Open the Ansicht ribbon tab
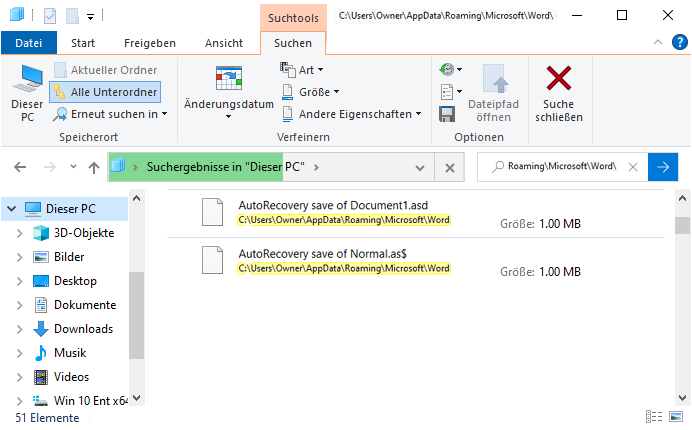The height and width of the screenshot is (430, 692). click(x=224, y=43)
